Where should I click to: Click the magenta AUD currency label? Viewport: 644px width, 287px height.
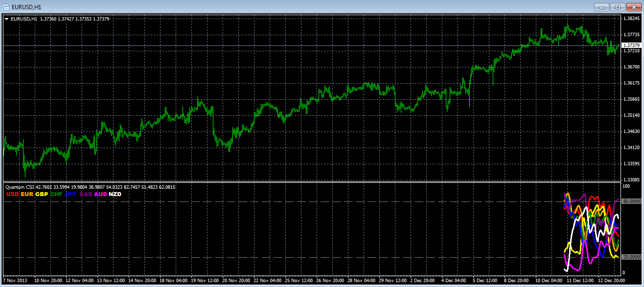click(x=100, y=194)
